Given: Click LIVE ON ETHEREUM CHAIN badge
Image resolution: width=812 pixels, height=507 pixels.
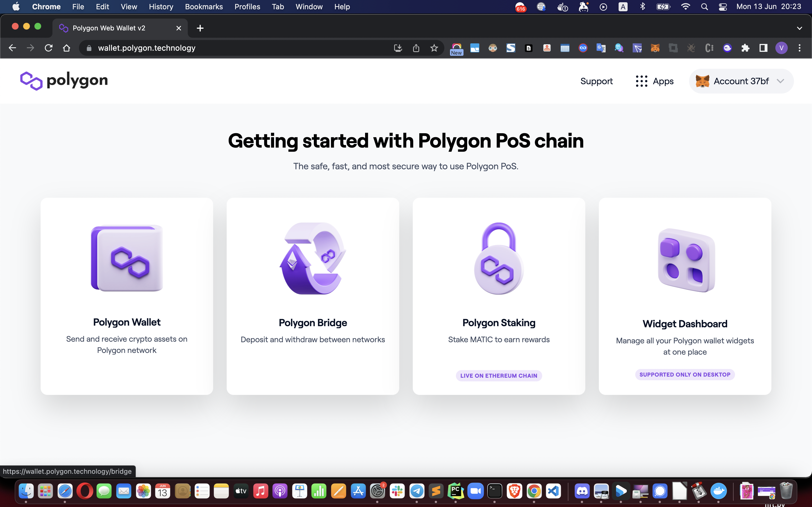Looking at the screenshot, I should tap(498, 375).
